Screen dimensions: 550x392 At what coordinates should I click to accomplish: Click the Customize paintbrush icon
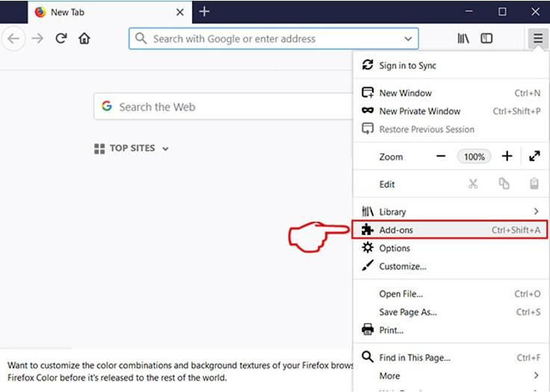point(368,266)
